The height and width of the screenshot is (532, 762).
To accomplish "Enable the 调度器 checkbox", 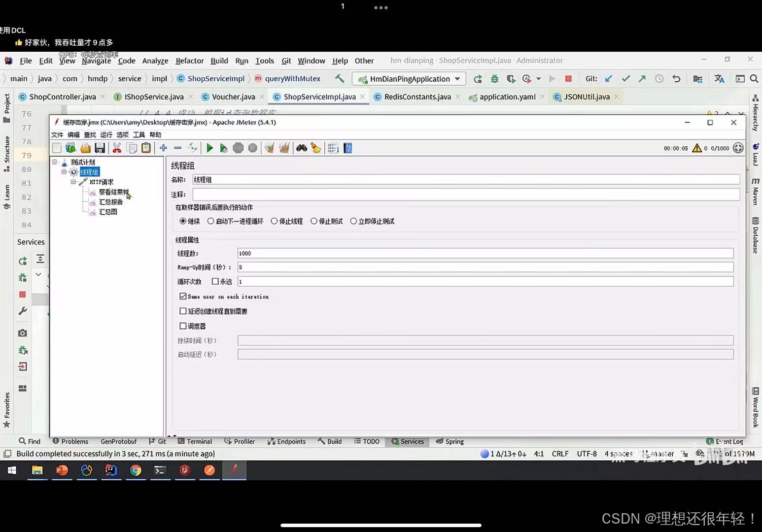I will pos(183,326).
